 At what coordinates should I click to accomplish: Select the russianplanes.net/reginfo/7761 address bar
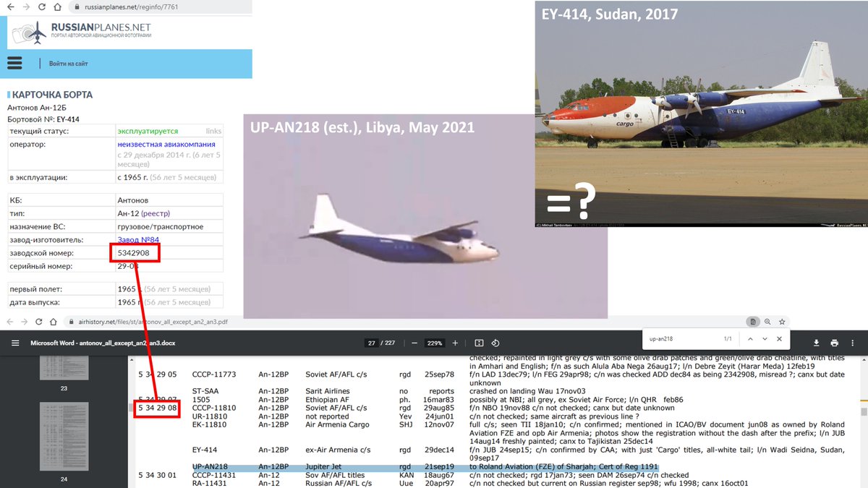pyautogui.click(x=161, y=7)
